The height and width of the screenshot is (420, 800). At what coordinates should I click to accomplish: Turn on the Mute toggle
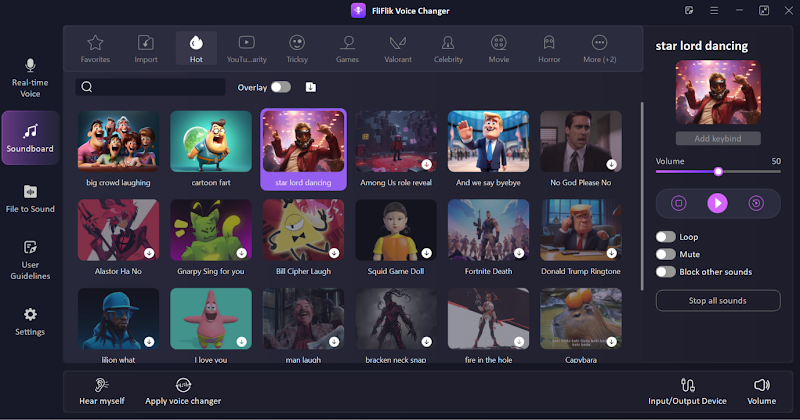pyautogui.click(x=665, y=254)
